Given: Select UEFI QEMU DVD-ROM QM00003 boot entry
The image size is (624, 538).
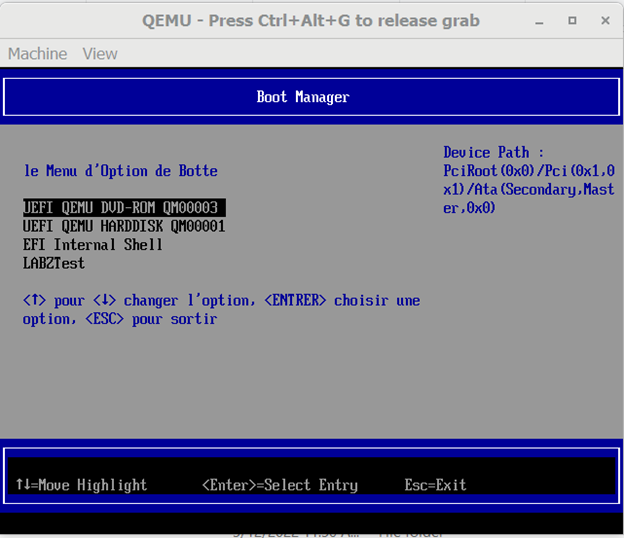Looking at the screenshot, I should 124,208.
